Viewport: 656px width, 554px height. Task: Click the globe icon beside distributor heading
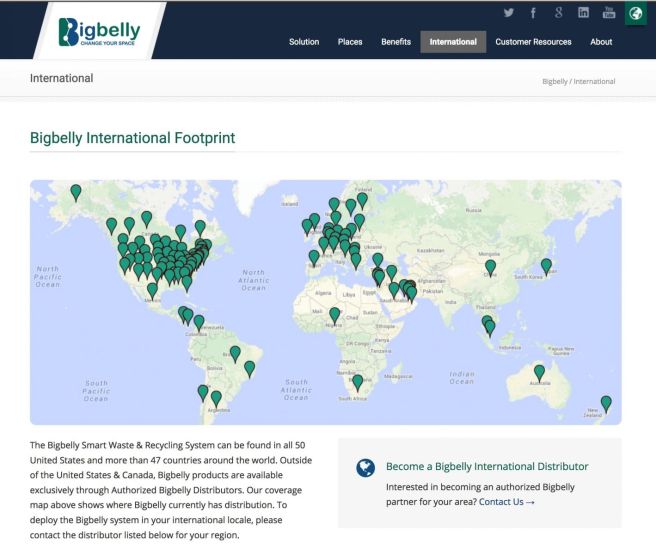coord(366,468)
